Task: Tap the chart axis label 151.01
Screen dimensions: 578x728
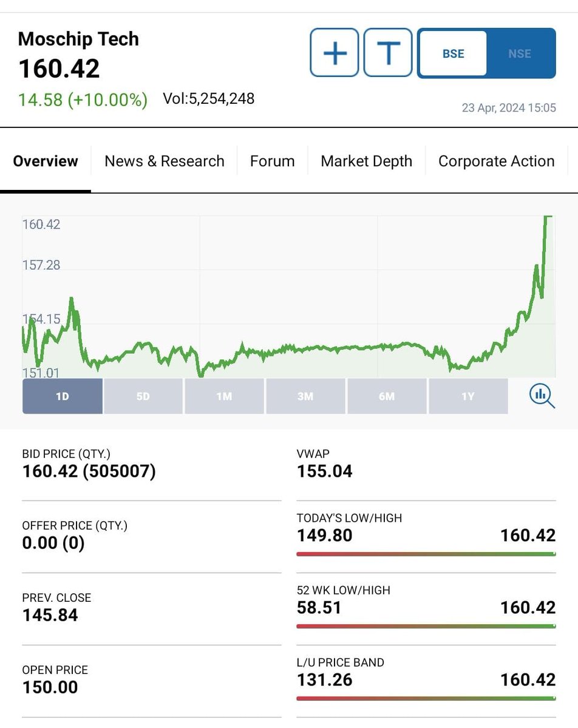Action: pos(41,372)
